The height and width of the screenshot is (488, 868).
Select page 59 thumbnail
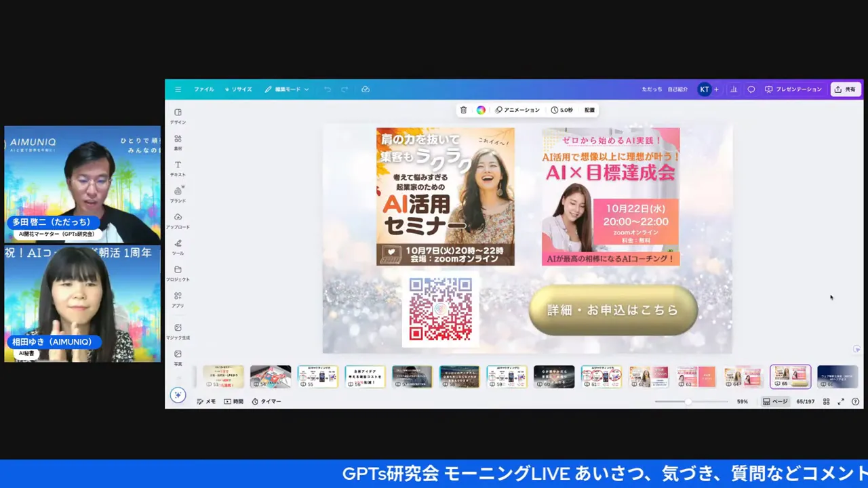pos(507,377)
